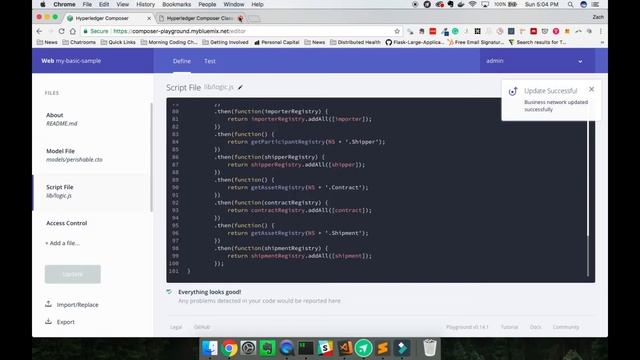The width and height of the screenshot is (640, 360).
Task: Open the Chrome three-dot menu
Action: point(600,31)
